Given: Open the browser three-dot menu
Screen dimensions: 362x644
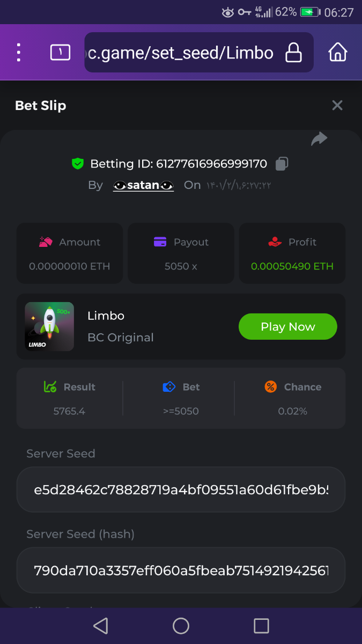Looking at the screenshot, I should pos(19,53).
